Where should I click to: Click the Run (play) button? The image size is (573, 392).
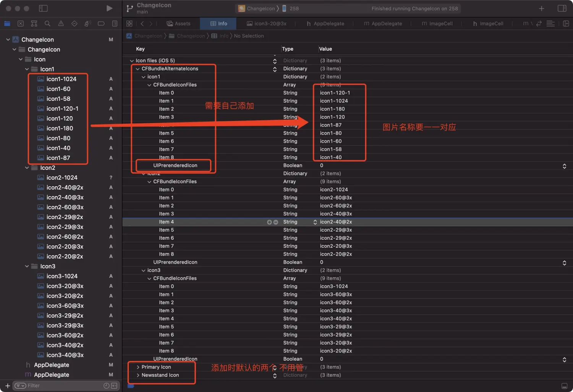coord(109,8)
